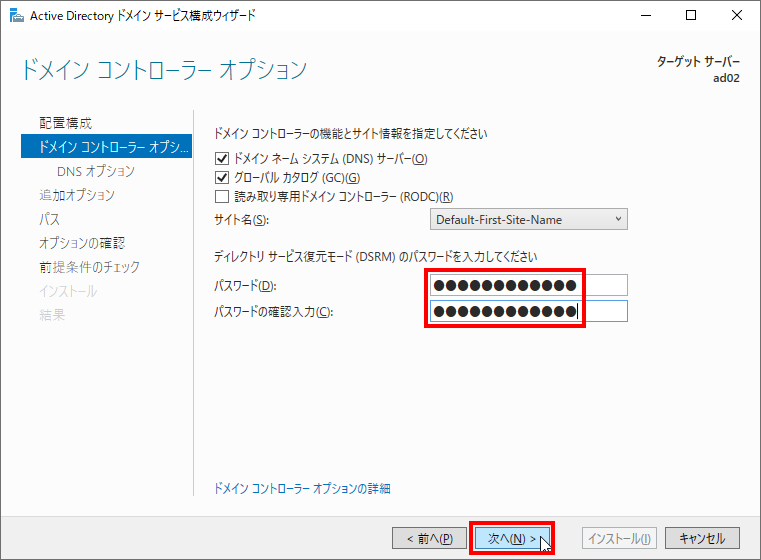The height and width of the screenshot is (560, 761).
Task: Click the ターゲット サーバー ad02 label
Action: [x=698, y=69]
